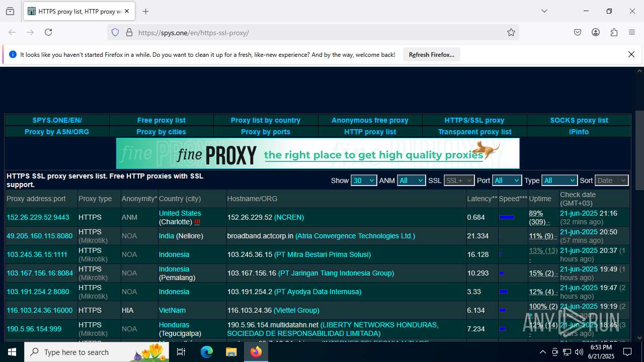Dismiss the Firefox refresh notification bar

[631, 54]
